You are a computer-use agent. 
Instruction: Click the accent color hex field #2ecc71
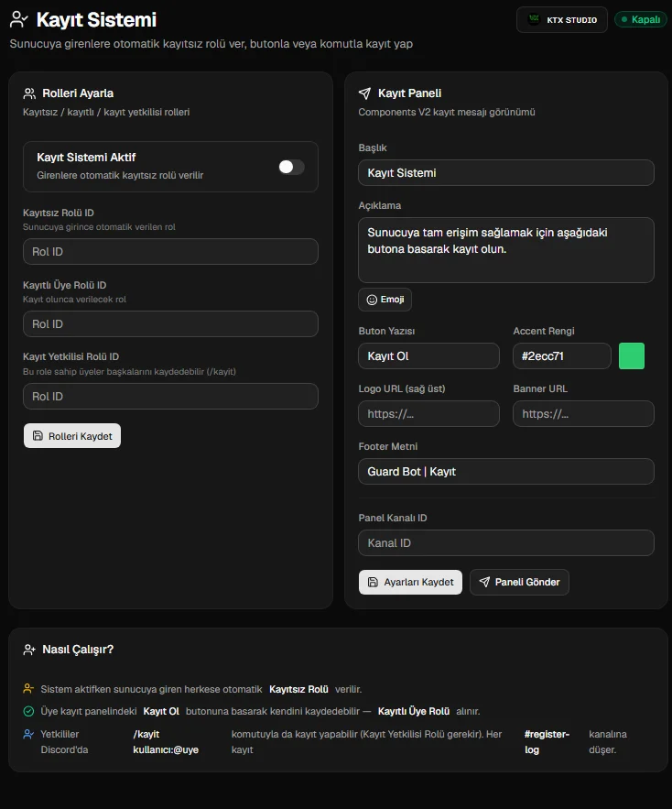(562, 356)
